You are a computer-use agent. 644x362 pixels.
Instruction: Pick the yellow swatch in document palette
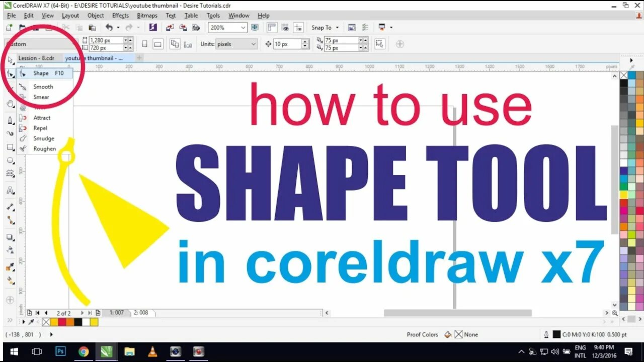point(94,322)
